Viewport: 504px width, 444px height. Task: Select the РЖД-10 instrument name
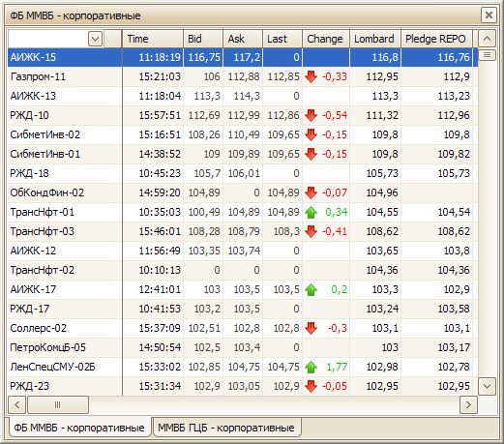coord(29,115)
